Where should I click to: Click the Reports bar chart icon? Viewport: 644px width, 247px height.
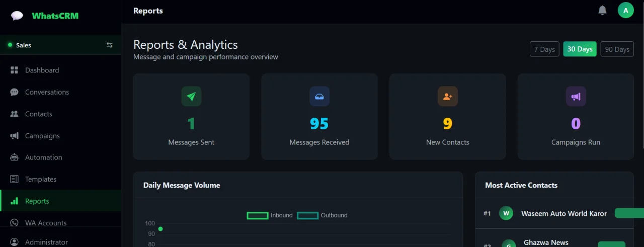pyautogui.click(x=14, y=201)
